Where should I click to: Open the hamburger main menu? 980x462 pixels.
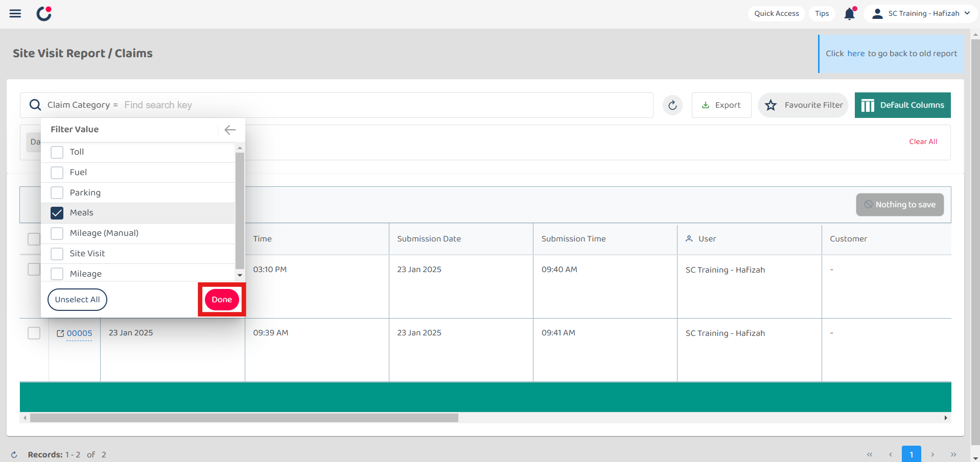point(15,13)
